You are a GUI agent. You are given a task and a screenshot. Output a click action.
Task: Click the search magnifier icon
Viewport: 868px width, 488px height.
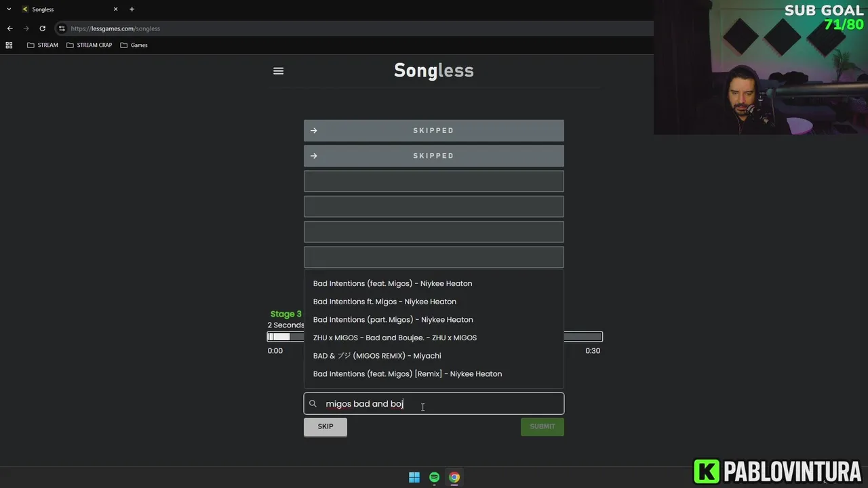click(x=313, y=403)
